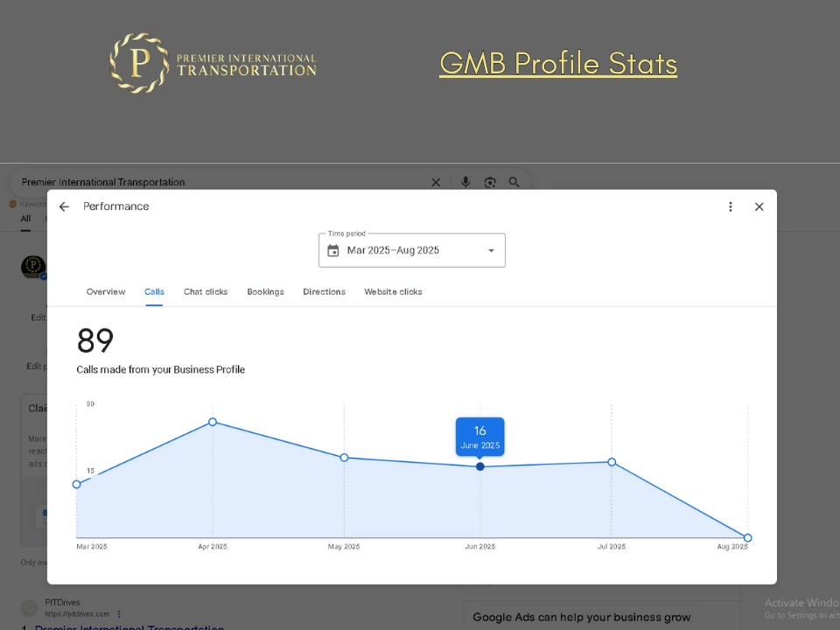Expand the Time period dropdown arrow

491,251
